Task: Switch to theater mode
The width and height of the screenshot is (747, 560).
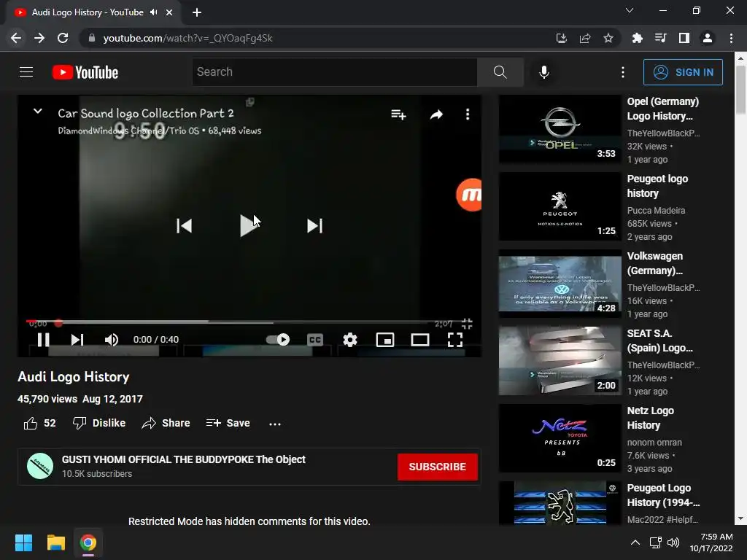Action: (x=420, y=340)
